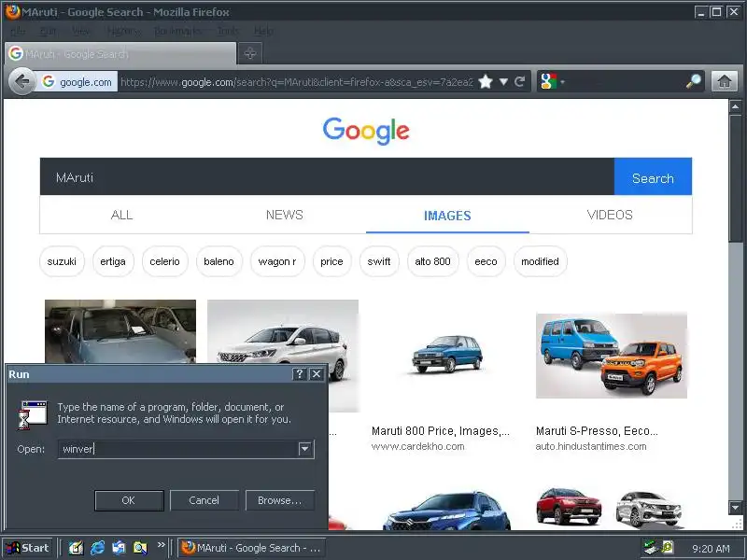Open the Maruti S-Presso, Eeco link
The width and height of the screenshot is (747, 560).
tap(597, 431)
